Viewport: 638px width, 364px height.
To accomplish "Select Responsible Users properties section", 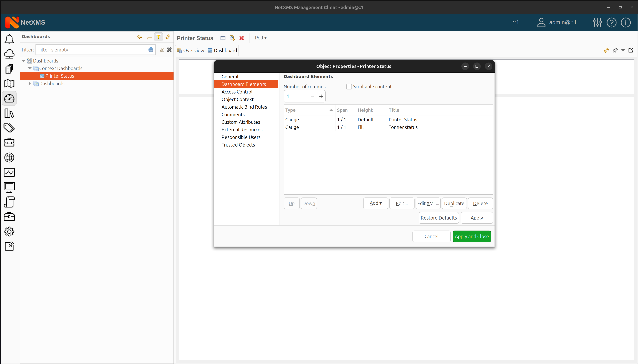I will pos(241,137).
